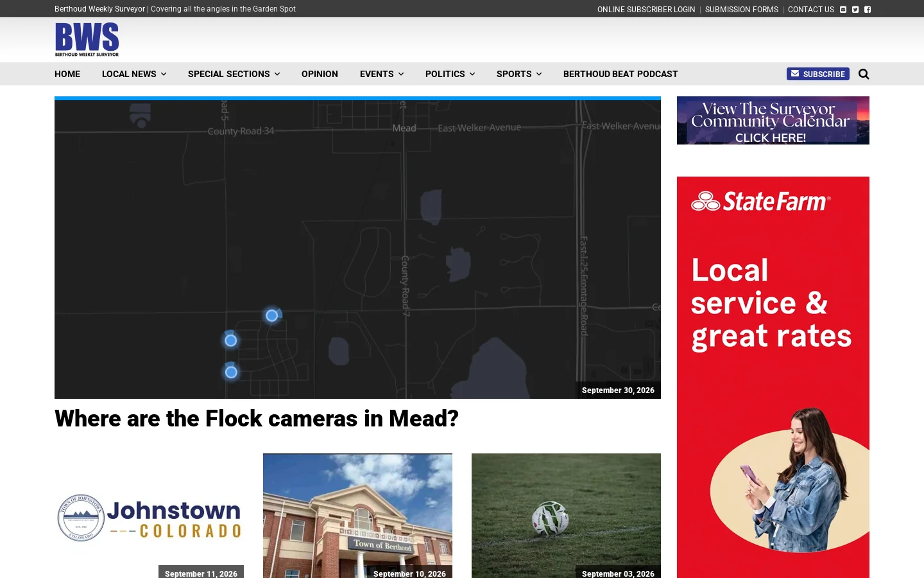Screen dimensions: 924x578
Task: Click the BWS logo
Action: pyautogui.click(x=87, y=39)
